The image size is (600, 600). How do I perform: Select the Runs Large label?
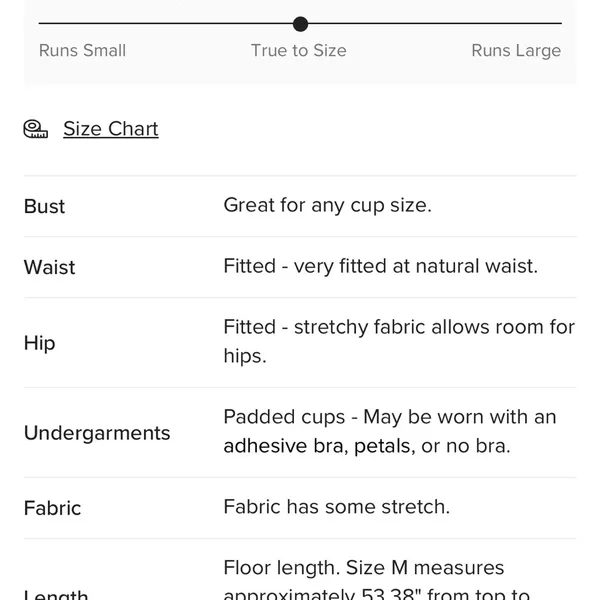point(516,51)
